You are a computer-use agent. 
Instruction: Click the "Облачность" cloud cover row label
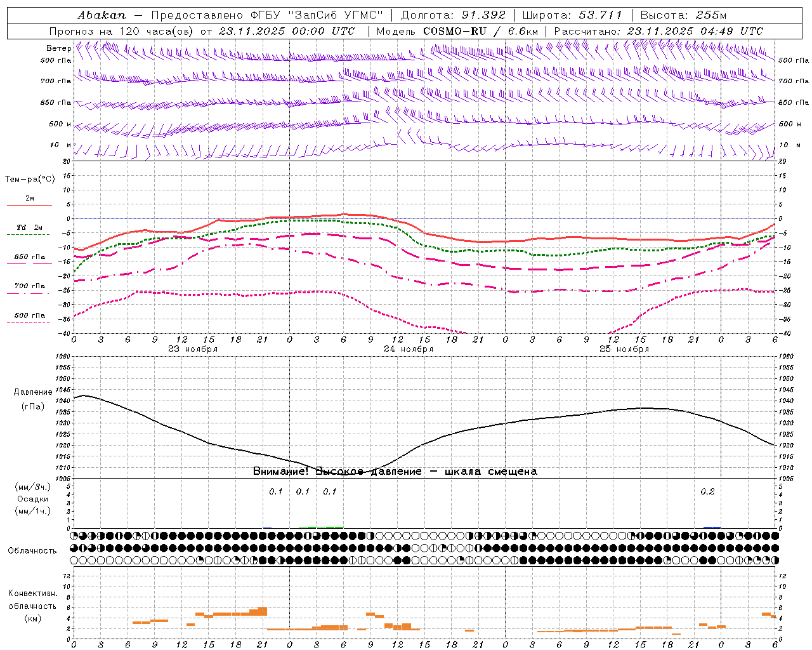pos(32,550)
